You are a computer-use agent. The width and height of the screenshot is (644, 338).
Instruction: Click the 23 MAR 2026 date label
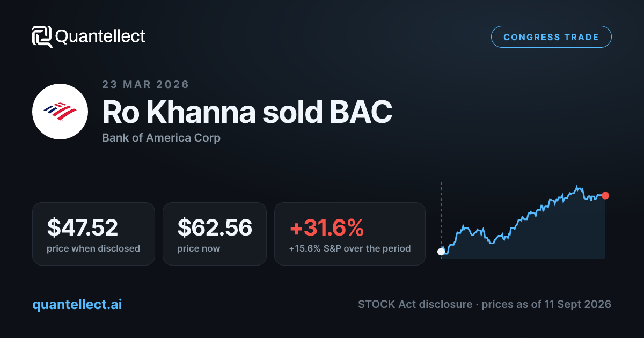pos(145,84)
